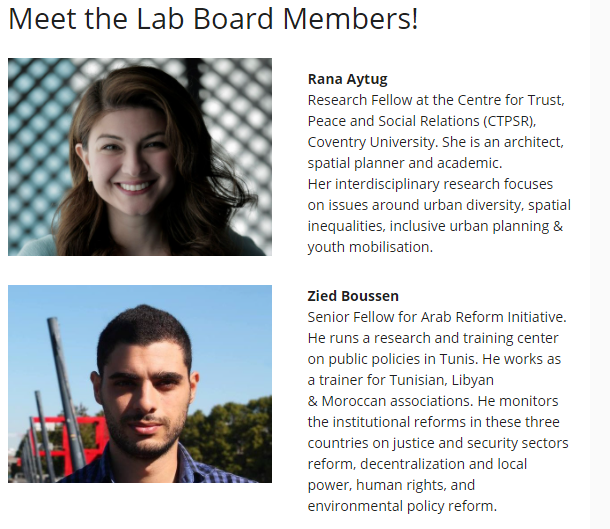Screen dimensions: 610x529
Task: Click the spatial planner and academic line
Action: [405, 163]
